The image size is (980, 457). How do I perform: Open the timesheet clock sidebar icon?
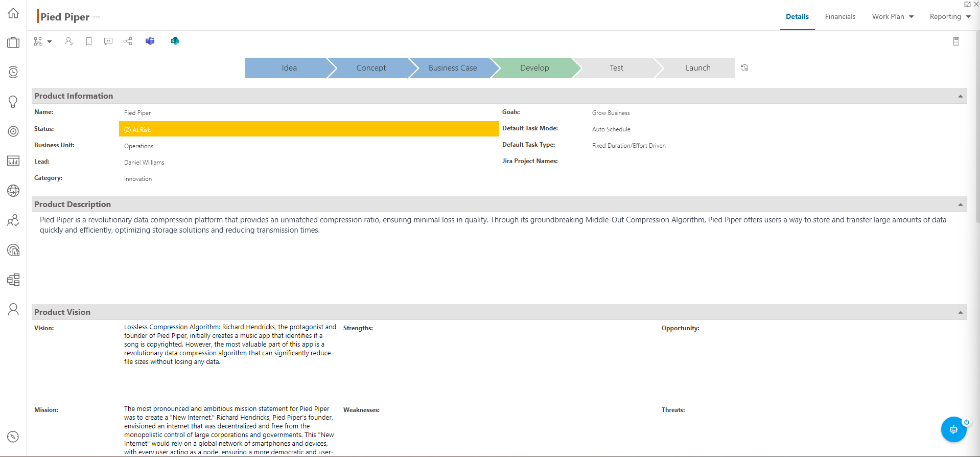13,72
